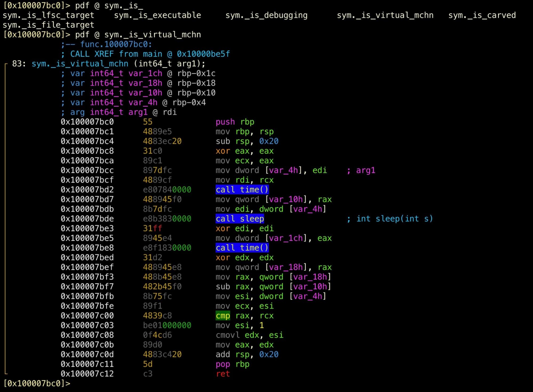The image size is (533, 392).
Task: Click the pop rbp instruction
Action: pos(232,364)
